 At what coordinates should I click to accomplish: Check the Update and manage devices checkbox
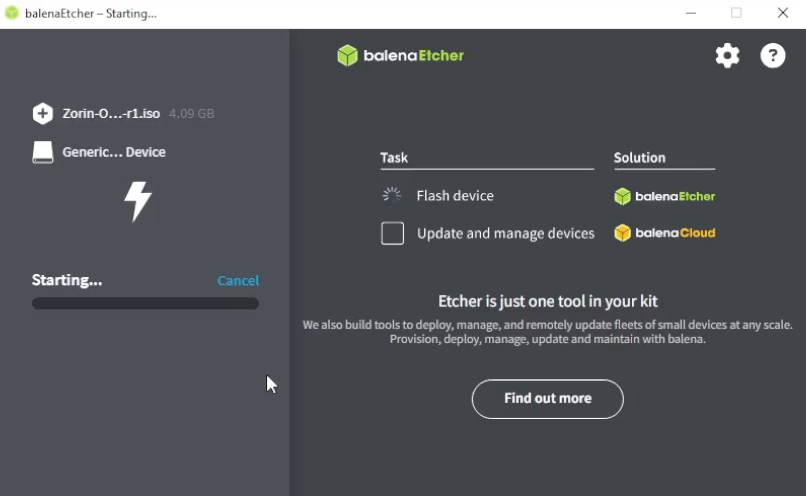point(392,233)
